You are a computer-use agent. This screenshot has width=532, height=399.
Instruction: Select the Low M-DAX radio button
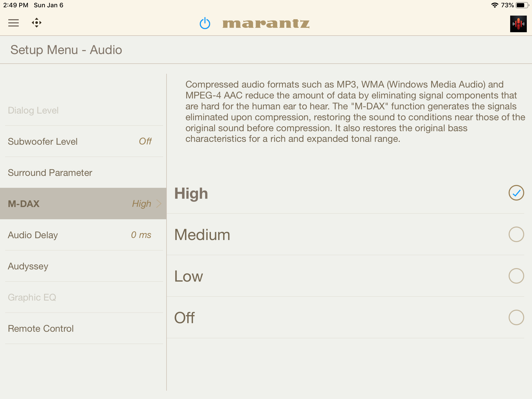pos(516,276)
